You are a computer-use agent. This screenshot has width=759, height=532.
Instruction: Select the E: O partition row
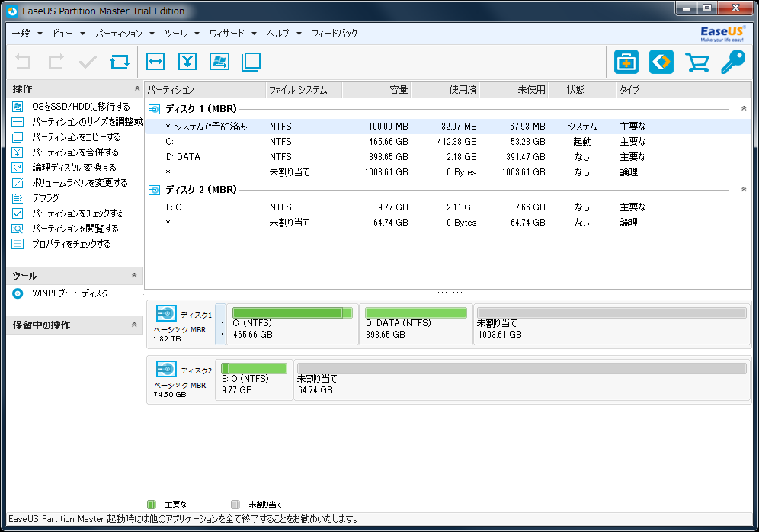[448, 207]
